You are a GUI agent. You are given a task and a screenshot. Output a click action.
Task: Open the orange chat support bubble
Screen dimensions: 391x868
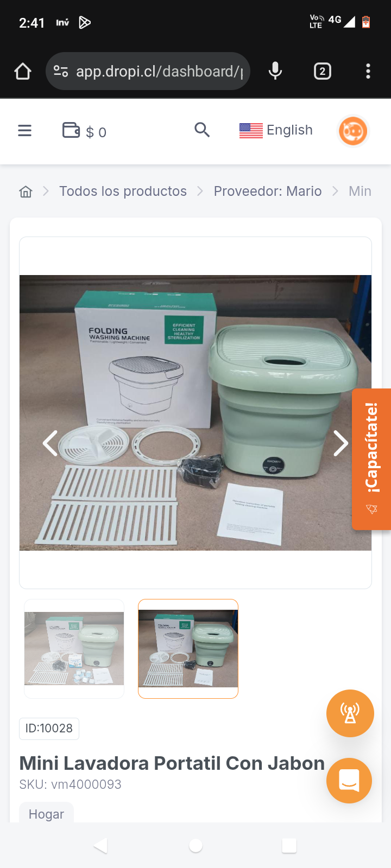click(x=349, y=781)
